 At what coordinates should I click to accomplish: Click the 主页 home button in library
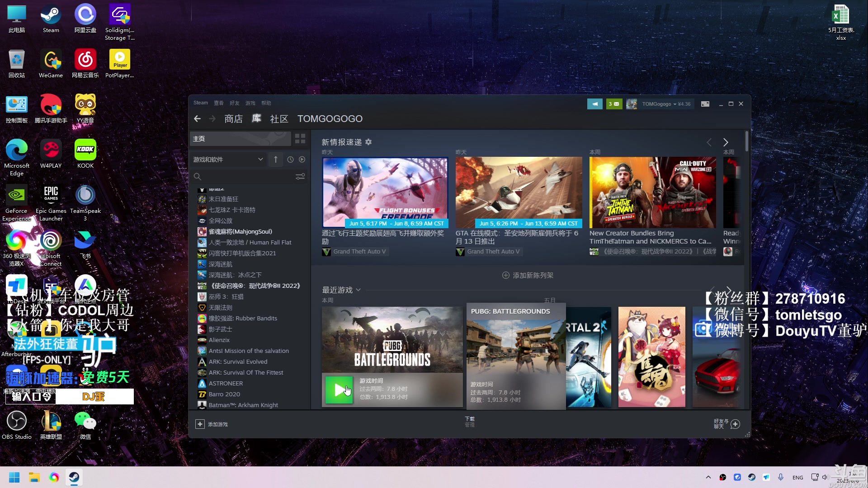(x=240, y=139)
